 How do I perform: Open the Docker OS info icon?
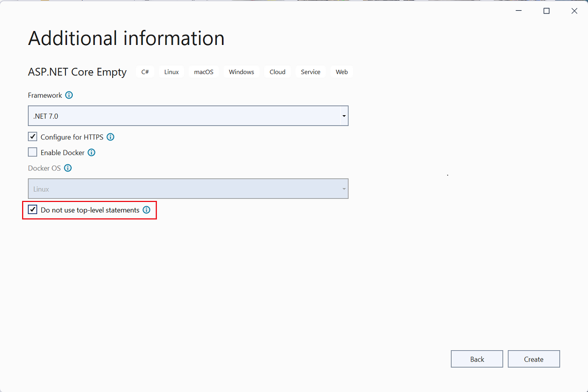(x=68, y=168)
